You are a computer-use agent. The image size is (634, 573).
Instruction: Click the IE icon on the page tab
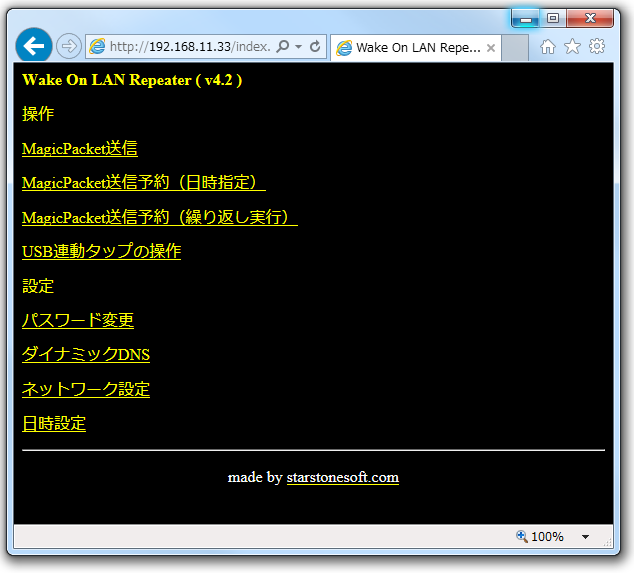(344, 48)
